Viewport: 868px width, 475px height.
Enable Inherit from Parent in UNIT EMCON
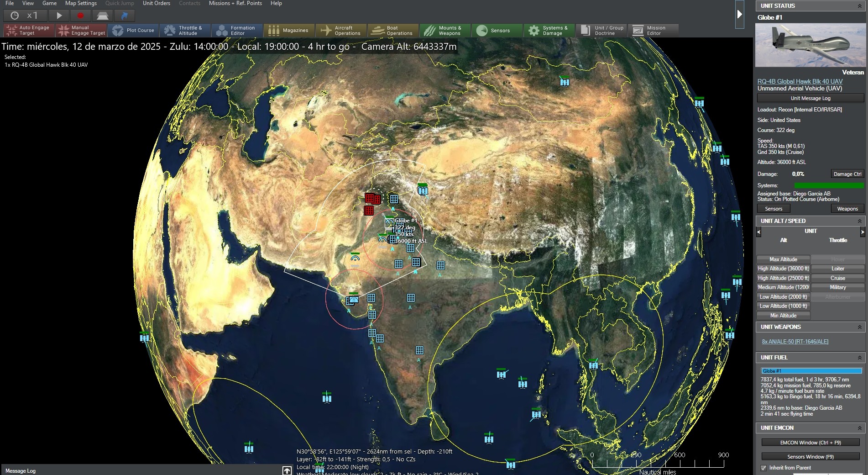tap(763, 468)
